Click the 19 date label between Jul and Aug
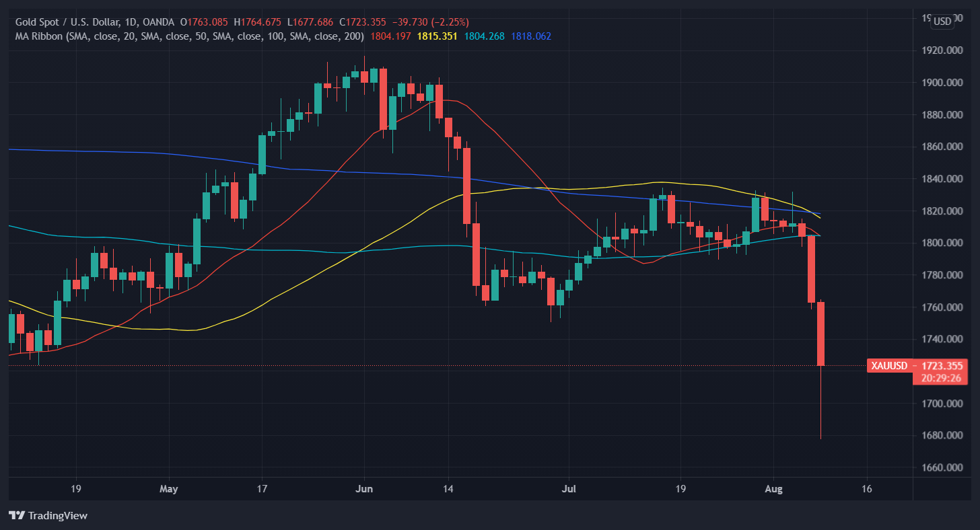Screen dimensions: 980x530 [x=680, y=489]
